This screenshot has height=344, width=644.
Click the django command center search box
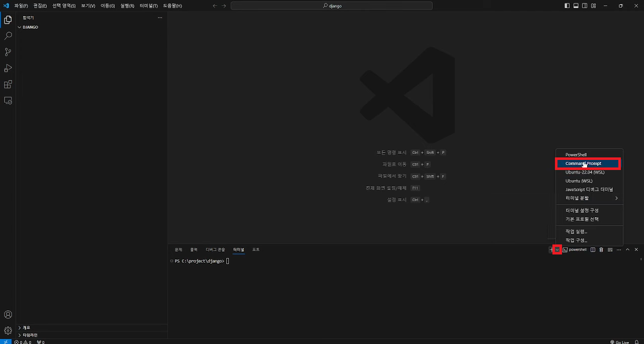pos(332,6)
